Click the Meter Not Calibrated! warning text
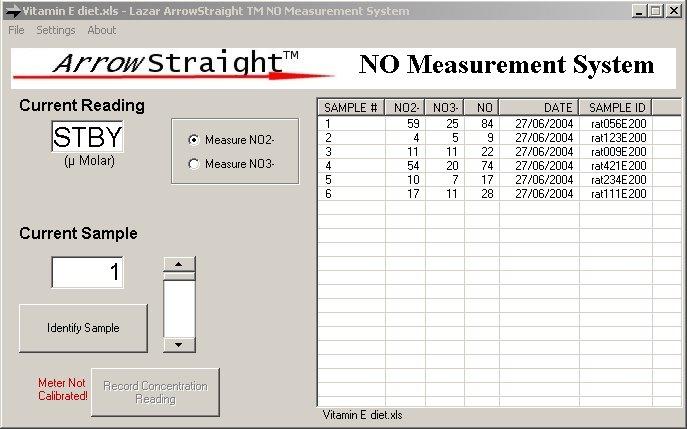This screenshot has width=687, height=429. coord(62,390)
